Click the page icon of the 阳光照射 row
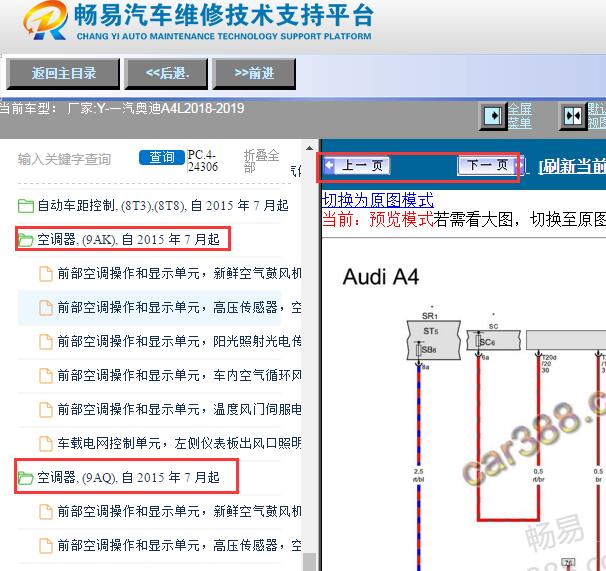 pyautogui.click(x=46, y=342)
